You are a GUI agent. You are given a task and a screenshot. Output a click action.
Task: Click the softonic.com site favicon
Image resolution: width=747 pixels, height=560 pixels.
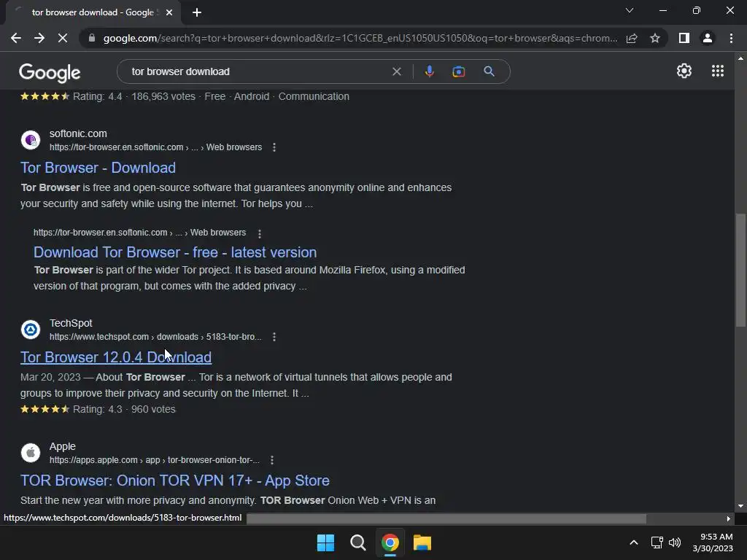tap(31, 140)
